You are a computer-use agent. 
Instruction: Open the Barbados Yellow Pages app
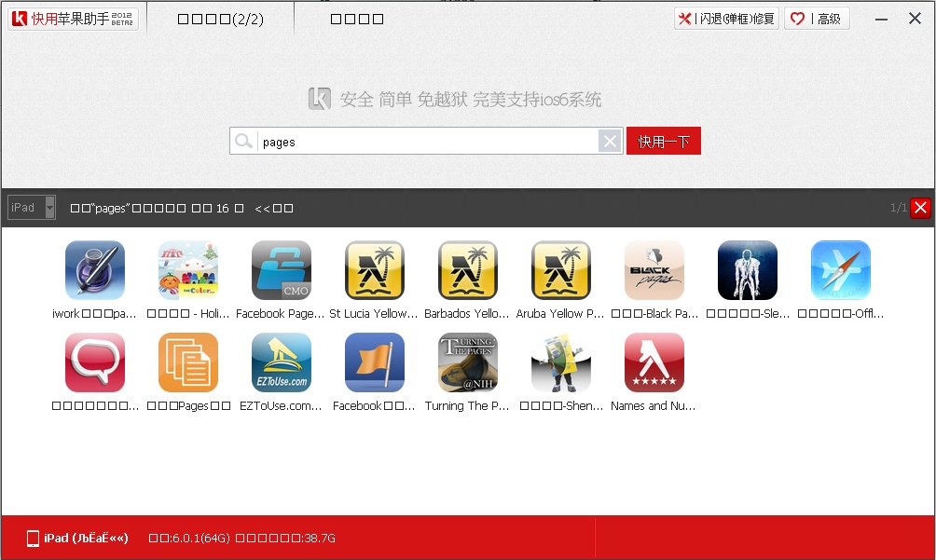coord(467,270)
